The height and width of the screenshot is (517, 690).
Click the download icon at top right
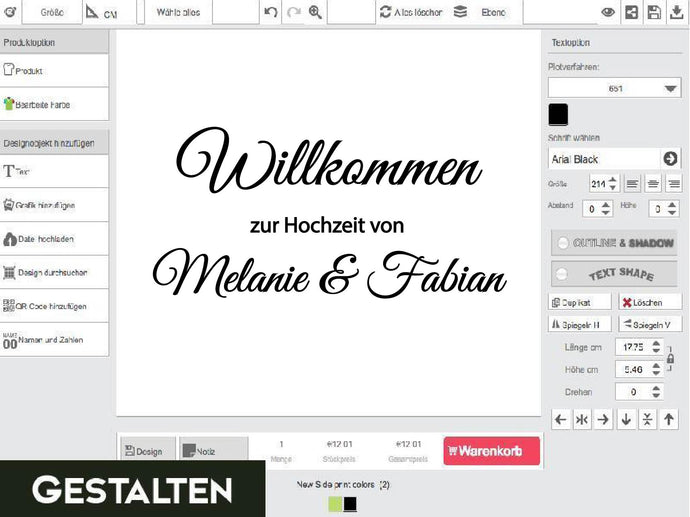click(676, 12)
